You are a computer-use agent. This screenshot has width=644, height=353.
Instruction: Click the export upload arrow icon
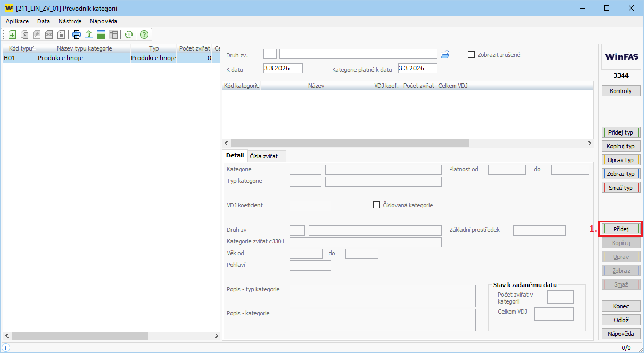[89, 35]
